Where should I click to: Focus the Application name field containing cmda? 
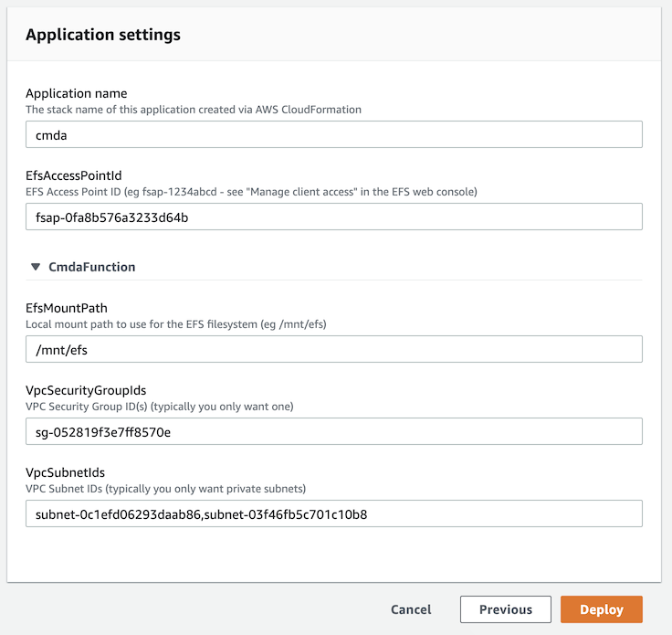click(333, 134)
